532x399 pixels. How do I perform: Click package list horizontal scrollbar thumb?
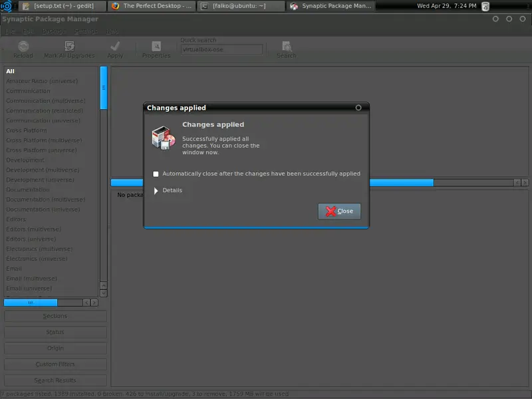click(402, 183)
